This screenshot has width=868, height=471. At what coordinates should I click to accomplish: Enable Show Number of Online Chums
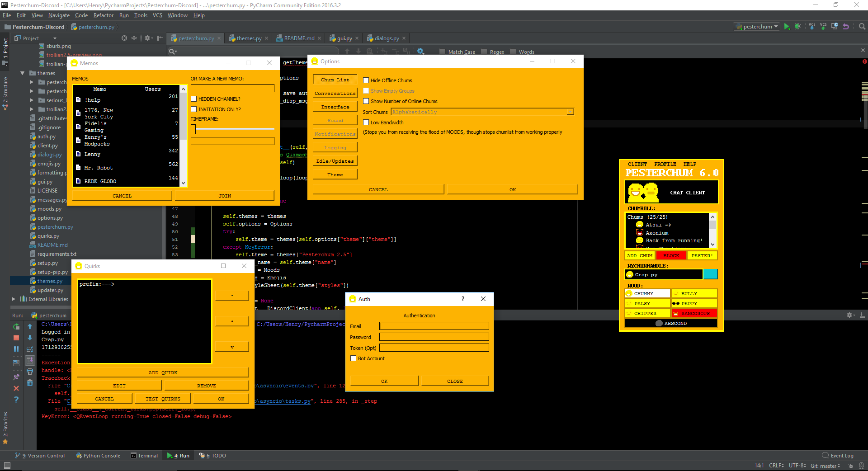click(366, 101)
